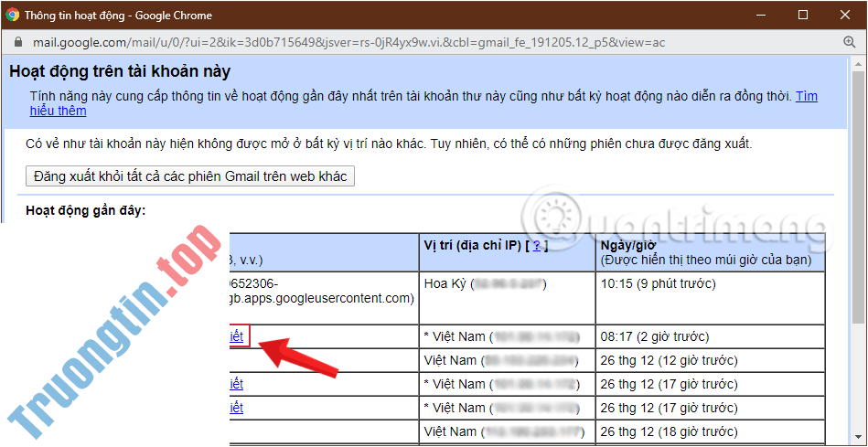Viewport: 868px width, 447px height.
Task: Click the googleusercontent.com access type cell
Action: 324,298
